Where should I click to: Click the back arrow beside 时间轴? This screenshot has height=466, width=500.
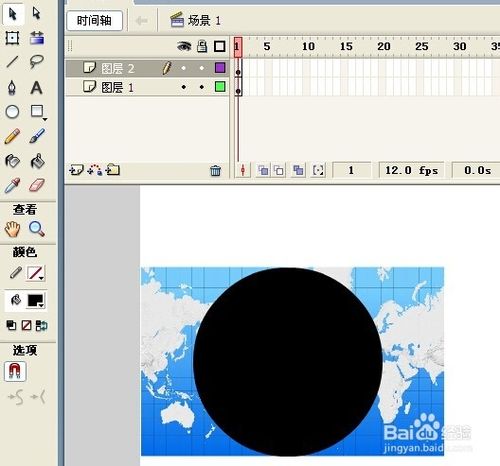[x=142, y=21]
